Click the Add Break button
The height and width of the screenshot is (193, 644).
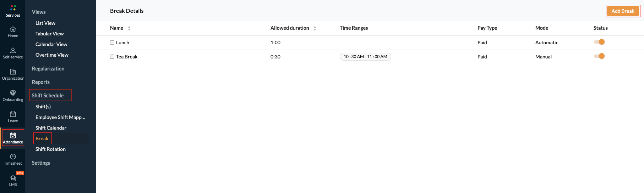(623, 11)
